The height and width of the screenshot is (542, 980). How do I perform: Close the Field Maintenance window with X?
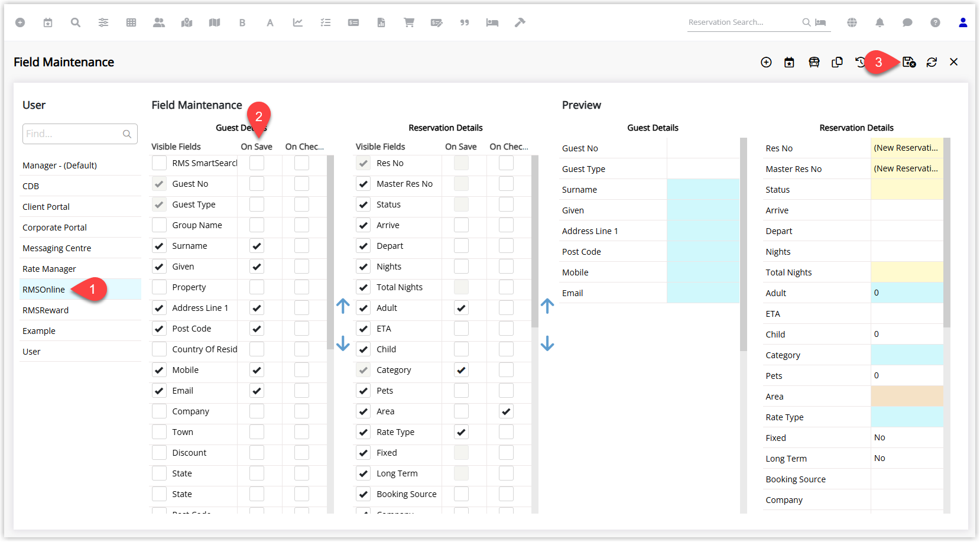(953, 62)
